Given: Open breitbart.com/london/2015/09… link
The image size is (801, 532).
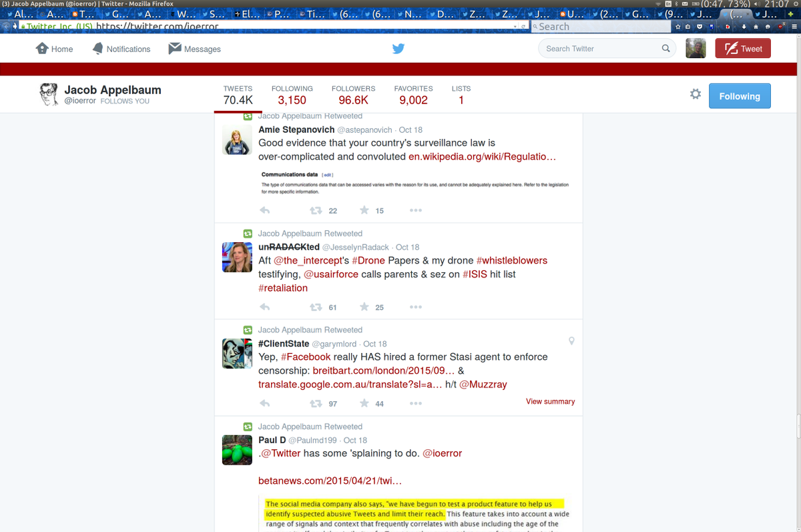Looking at the screenshot, I should pos(384,370).
